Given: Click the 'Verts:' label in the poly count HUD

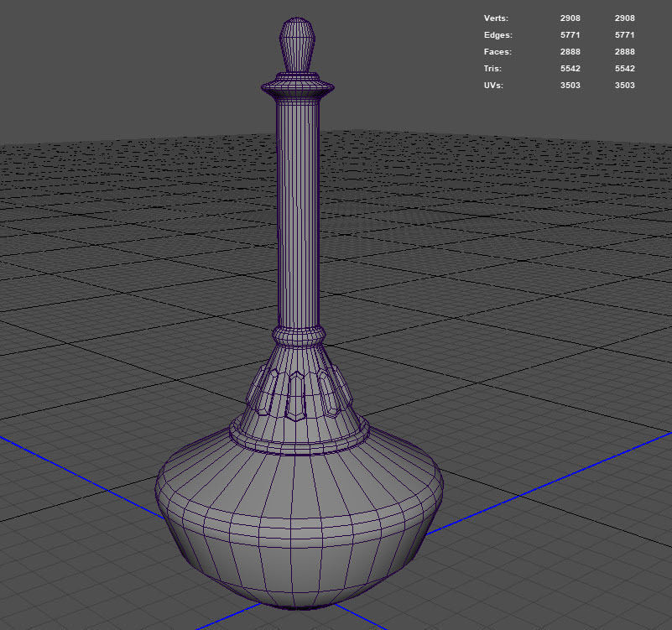Looking at the screenshot, I should tap(496, 18).
